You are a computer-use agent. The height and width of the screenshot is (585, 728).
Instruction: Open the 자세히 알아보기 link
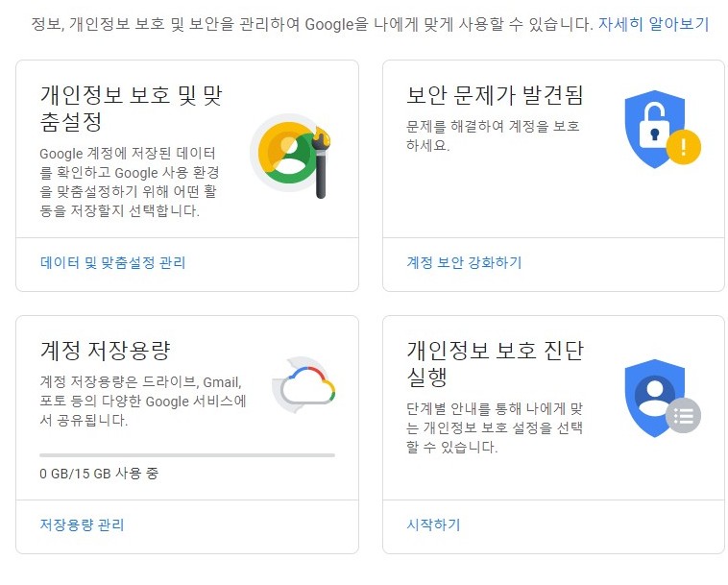(653, 24)
